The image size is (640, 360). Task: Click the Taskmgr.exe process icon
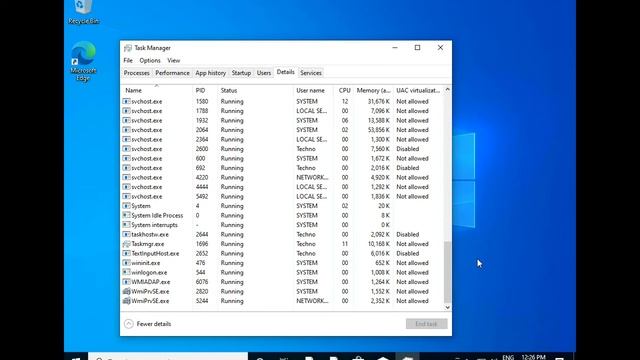pos(127,244)
